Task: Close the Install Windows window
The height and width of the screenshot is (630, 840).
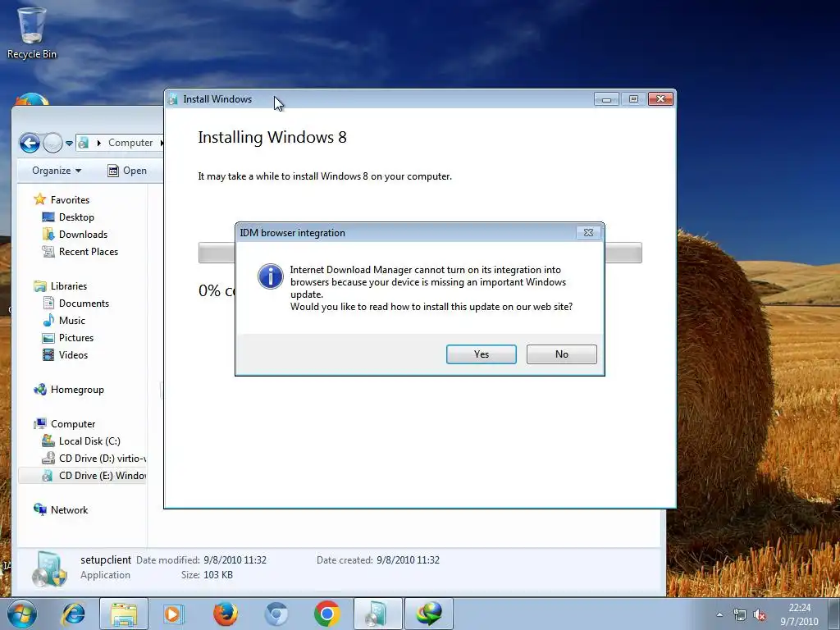Action: [x=660, y=99]
